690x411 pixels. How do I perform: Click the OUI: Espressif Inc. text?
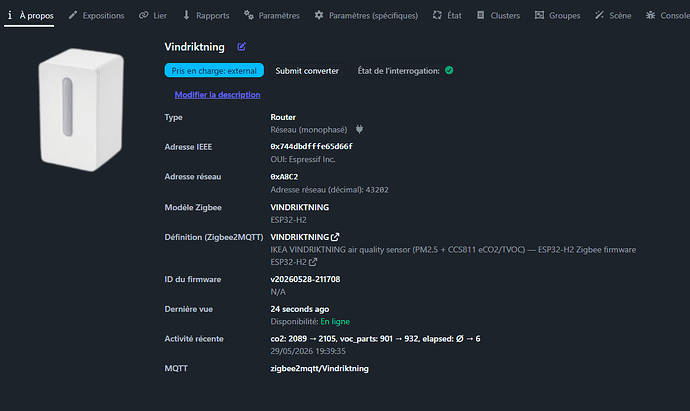tap(303, 159)
